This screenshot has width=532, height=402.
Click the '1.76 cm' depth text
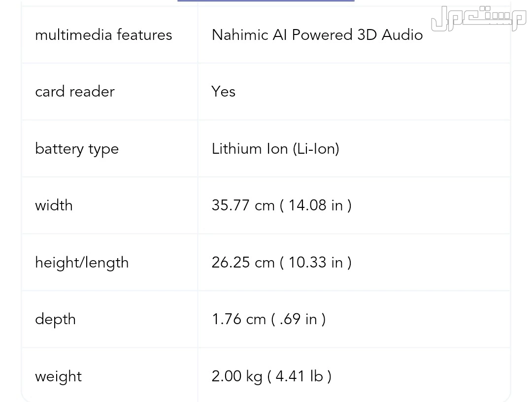[238, 319]
